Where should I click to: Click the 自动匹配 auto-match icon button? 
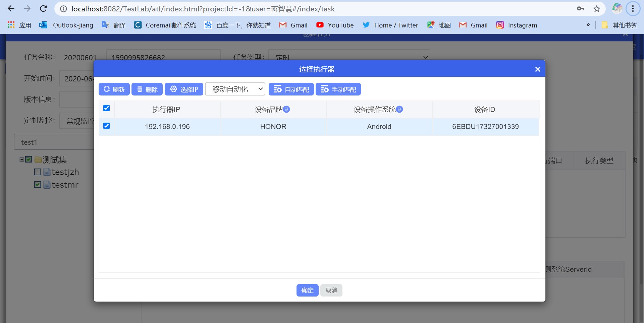[x=278, y=89]
